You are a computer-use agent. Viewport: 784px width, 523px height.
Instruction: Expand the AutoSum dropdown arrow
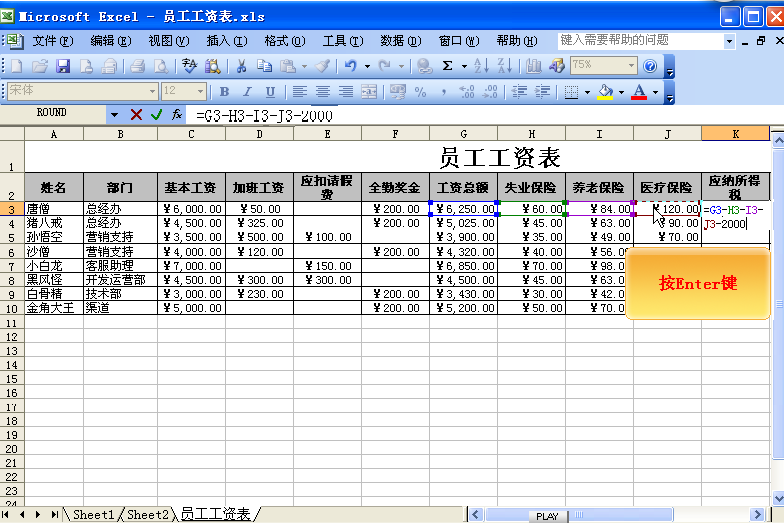tap(464, 66)
